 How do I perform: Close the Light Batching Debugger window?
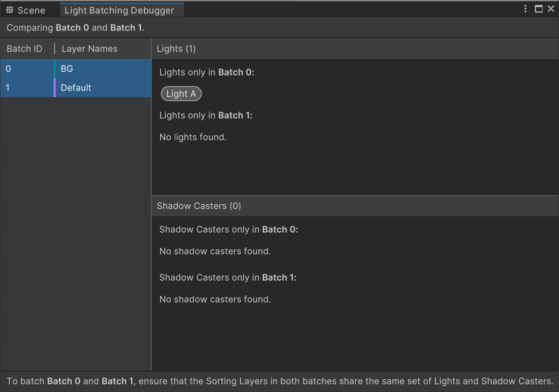pos(550,9)
